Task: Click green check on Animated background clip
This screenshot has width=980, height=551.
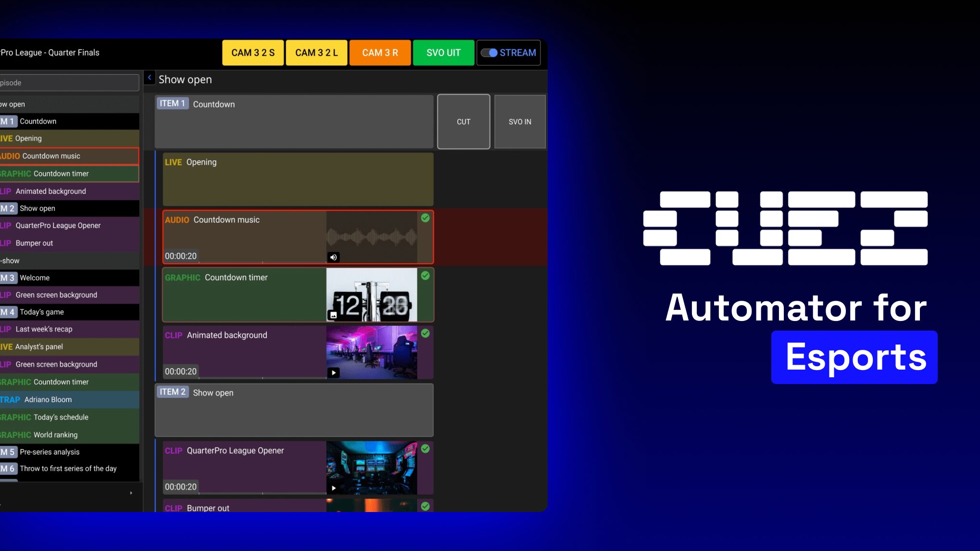Action: 426,333
